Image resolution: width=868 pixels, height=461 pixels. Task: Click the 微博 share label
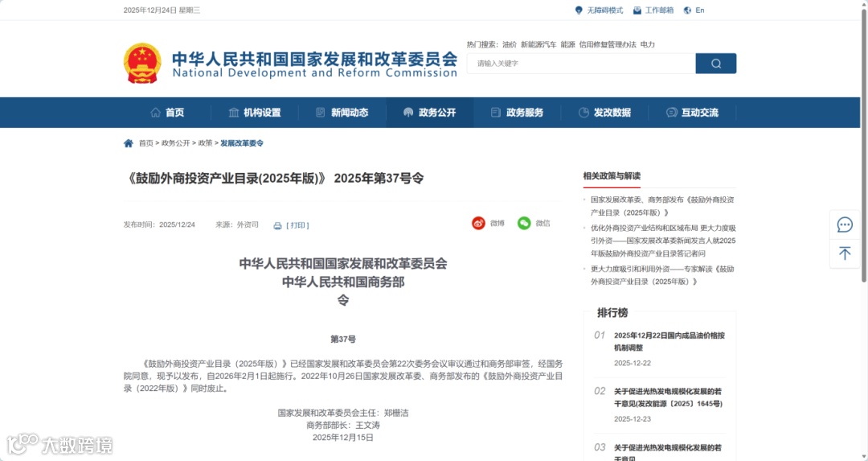point(497,223)
